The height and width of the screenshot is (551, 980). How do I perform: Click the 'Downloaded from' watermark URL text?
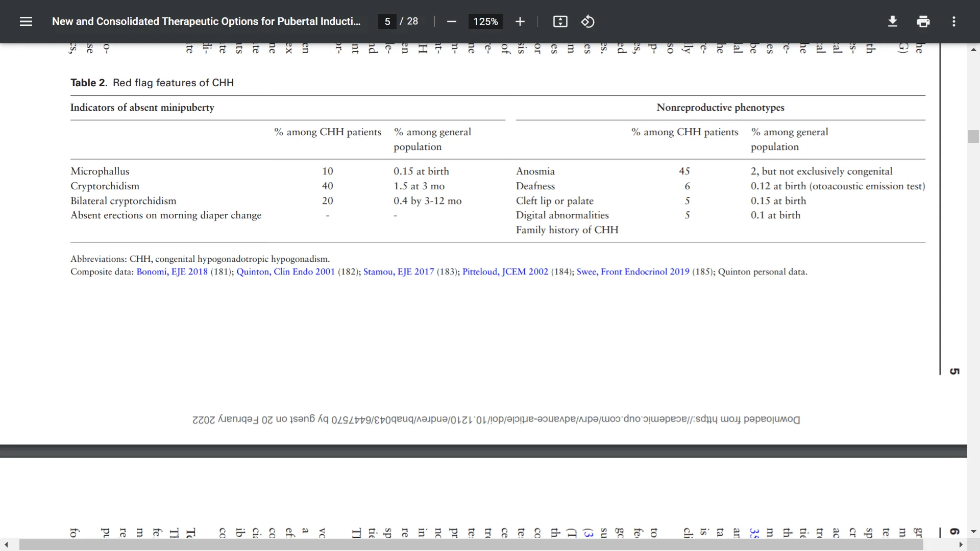pyautogui.click(x=496, y=419)
